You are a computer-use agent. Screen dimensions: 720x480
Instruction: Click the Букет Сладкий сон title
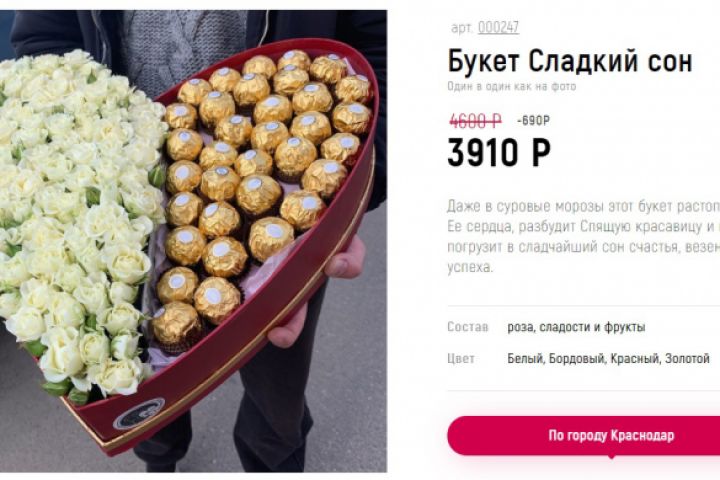(570, 62)
